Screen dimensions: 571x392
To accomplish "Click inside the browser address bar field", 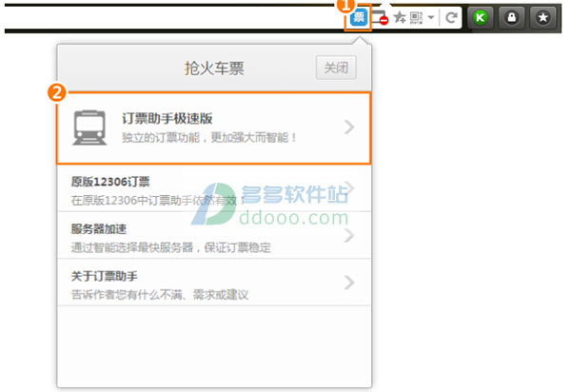I will (175, 17).
